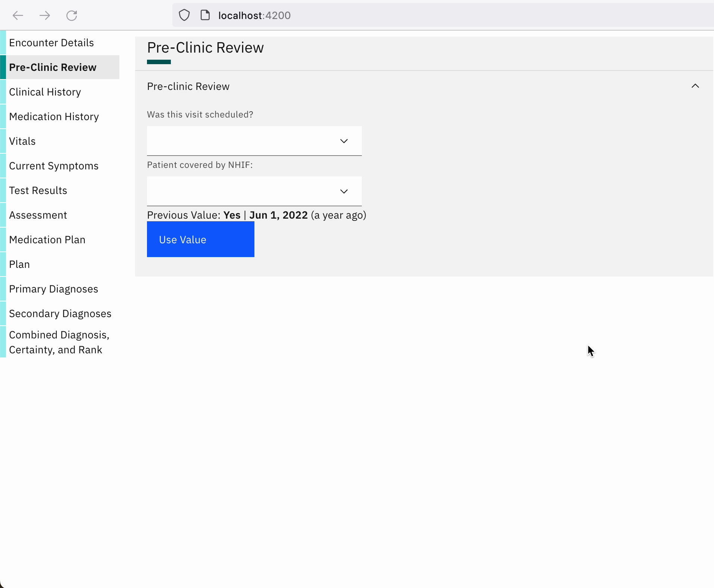Reload the page with refresh icon
The height and width of the screenshot is (588, 714).
72,15
